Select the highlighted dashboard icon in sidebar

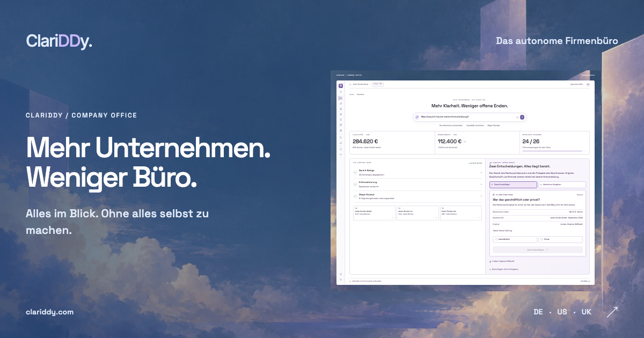(340, 98)
